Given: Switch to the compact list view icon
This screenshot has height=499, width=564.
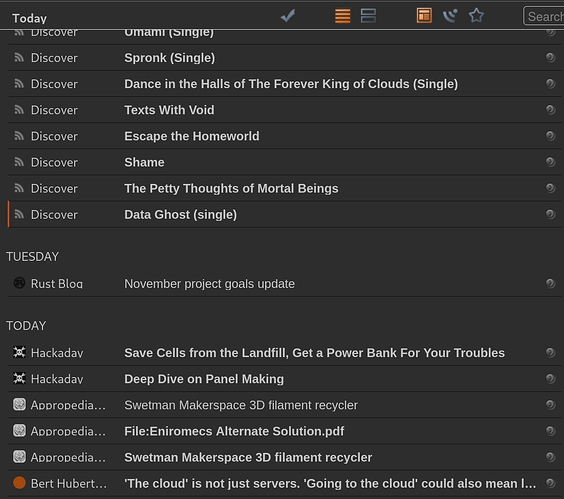Looking at the screenshot, I should pyautogui.click(x=342, y=16).
